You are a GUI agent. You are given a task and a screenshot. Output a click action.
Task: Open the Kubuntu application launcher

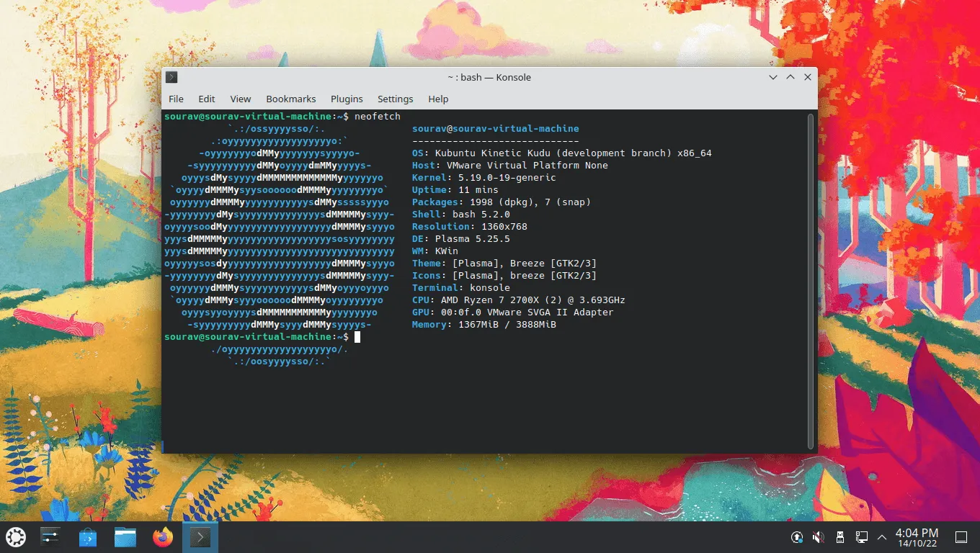[14, 536]
